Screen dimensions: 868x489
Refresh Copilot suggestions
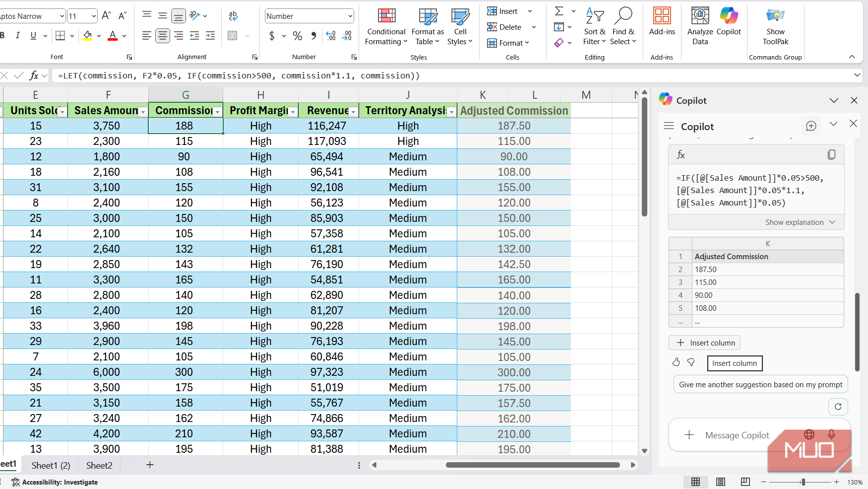(838, 407)
